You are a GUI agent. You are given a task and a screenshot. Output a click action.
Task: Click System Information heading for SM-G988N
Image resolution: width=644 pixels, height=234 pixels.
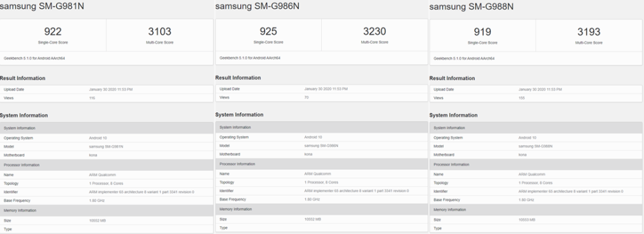pyautogui.click(x=453, y=115)
